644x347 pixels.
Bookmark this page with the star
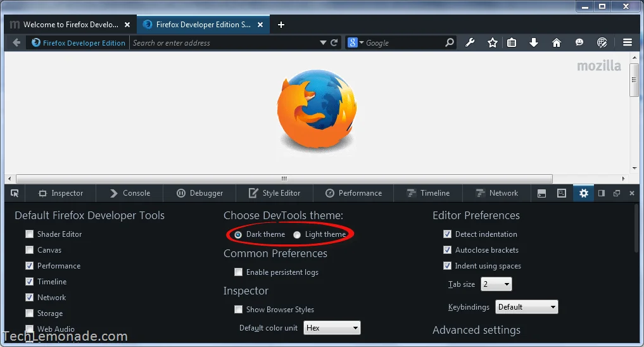[493, 42]
